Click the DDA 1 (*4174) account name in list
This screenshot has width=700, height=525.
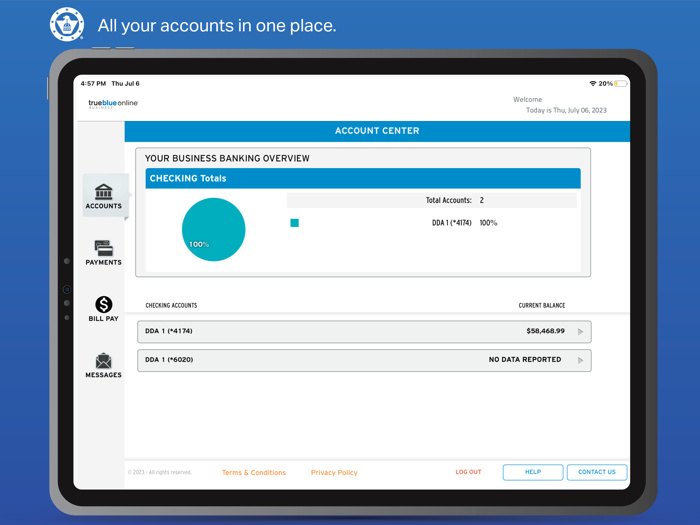point(169,331)
